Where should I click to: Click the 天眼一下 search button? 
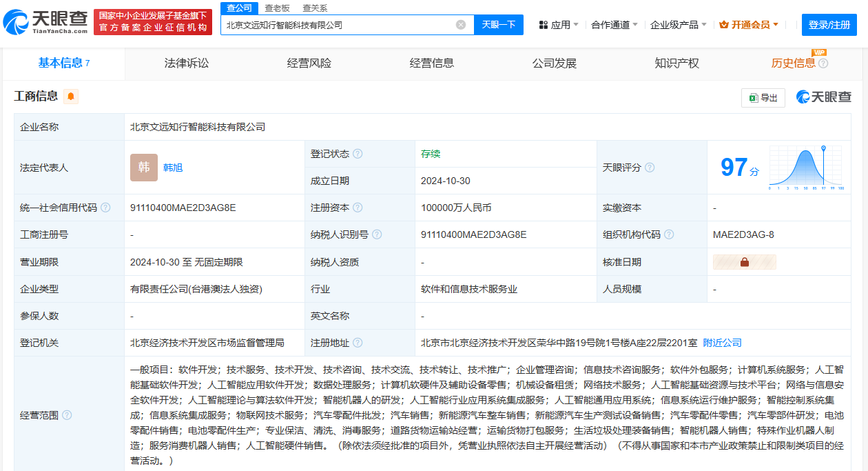499,25
